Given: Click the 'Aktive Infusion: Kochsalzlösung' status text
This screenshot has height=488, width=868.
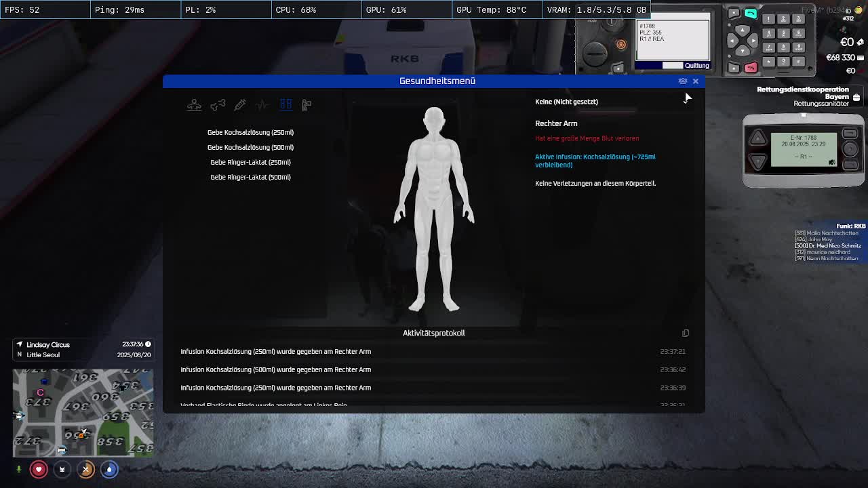Looking at the screenshot, I should (595, 161).
